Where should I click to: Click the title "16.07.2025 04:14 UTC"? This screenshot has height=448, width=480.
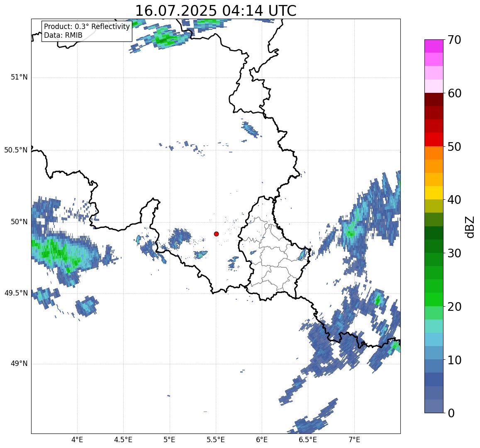point(216,11)
